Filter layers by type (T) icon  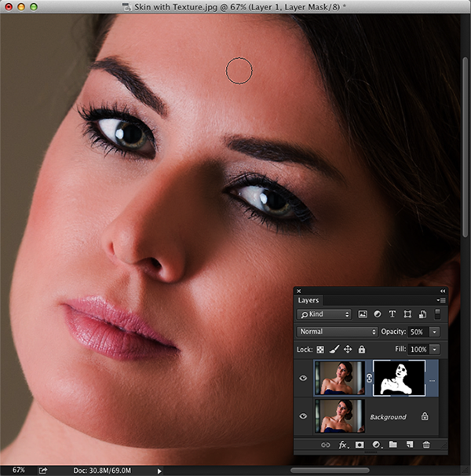point(392,314)
